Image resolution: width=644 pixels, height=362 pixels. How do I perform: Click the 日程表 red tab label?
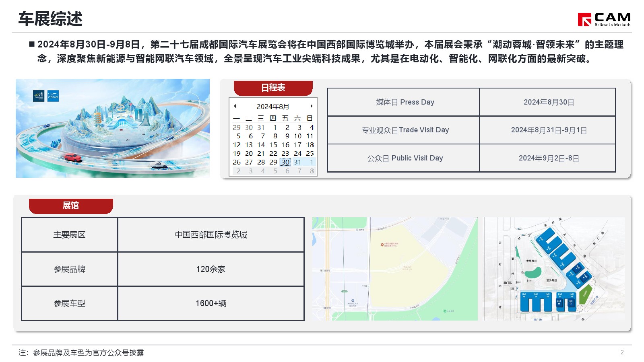click(x=273, y=88)
